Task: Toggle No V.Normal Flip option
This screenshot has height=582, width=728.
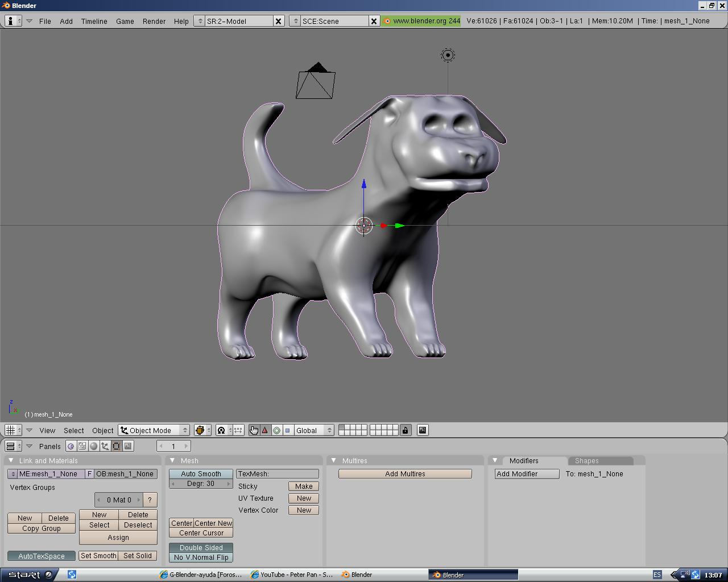Action: 201,558
